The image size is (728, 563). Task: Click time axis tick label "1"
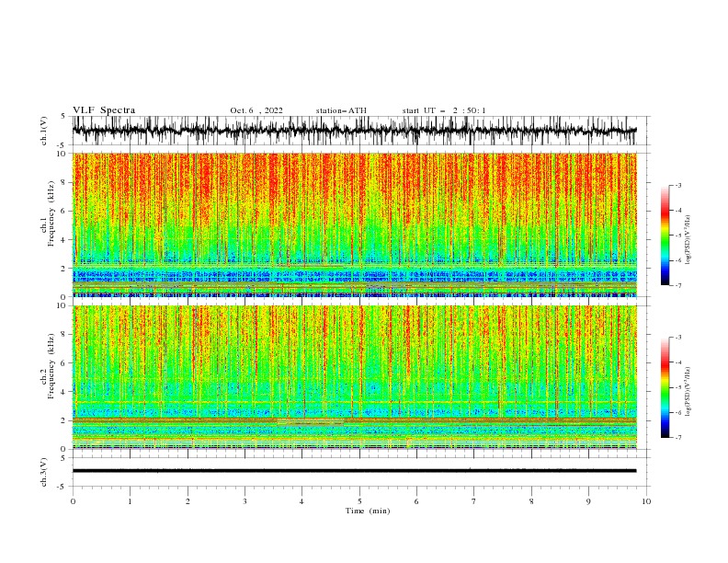[x=130, y=501]
